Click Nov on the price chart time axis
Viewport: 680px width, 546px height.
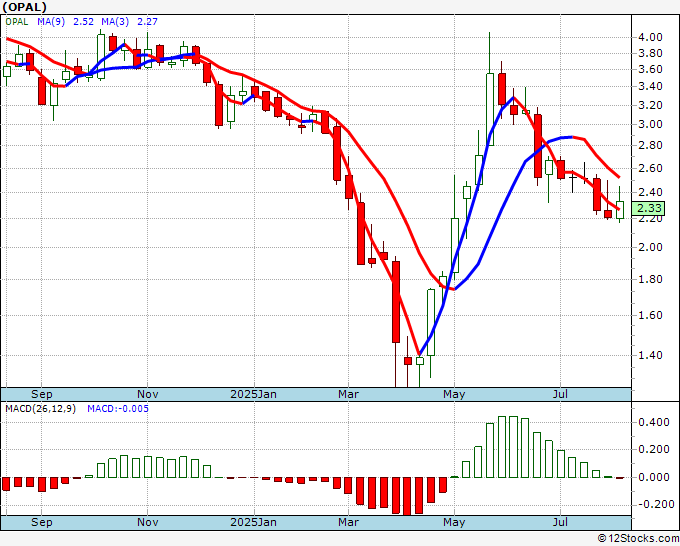[x=147, y=395]
